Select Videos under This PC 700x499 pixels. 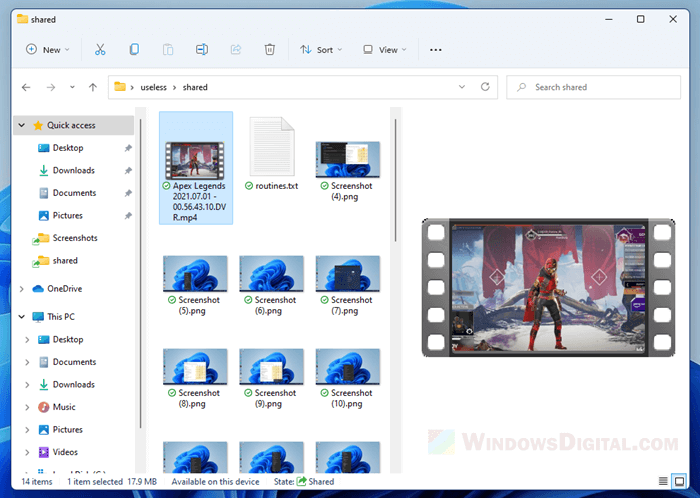65,452
